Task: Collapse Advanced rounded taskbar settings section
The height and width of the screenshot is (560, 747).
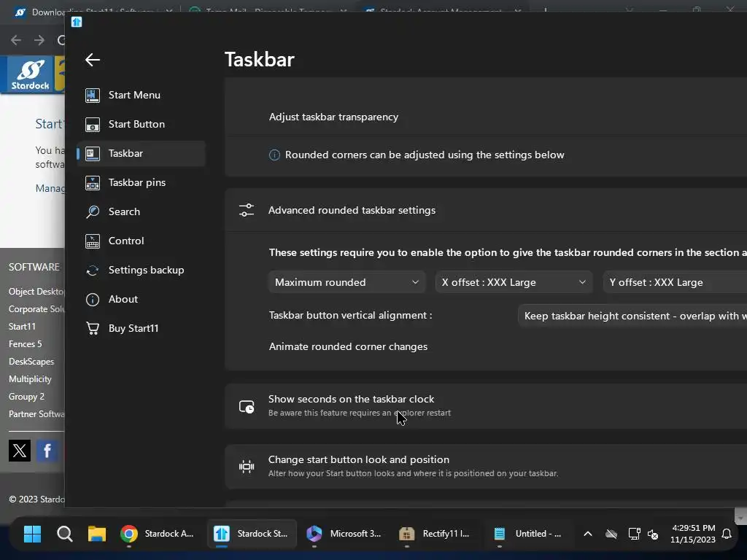Action: coord(486,210)
